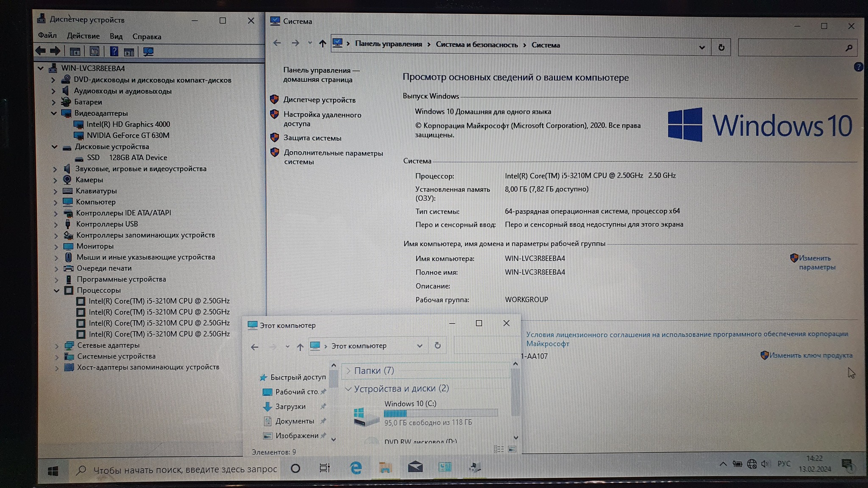Collapse the Видеоадаптеры tree node
Image resolution: width=868 pixels, height=488 pixels.
pyautogui.click(x=54, y=113)
